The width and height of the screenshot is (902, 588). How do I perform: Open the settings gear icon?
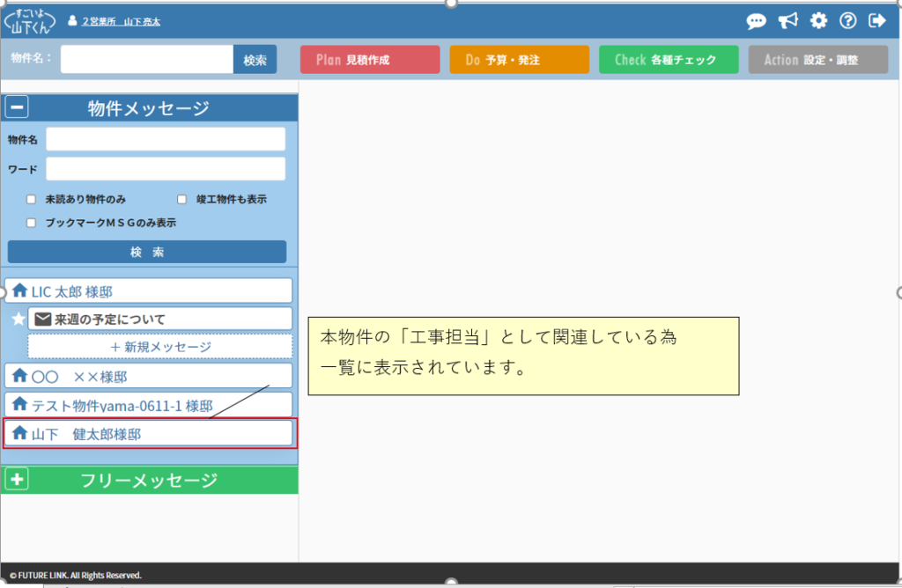pos(817,21)
